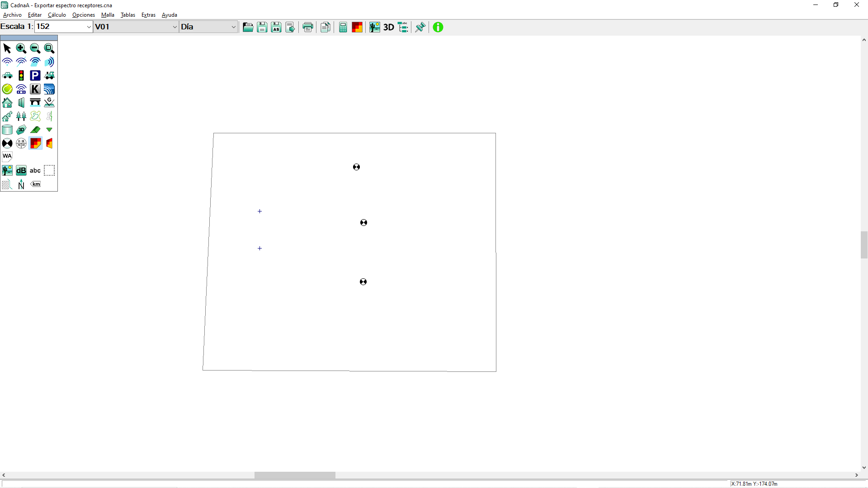The height and width of the screenshot is (488, 868).
Task: Expand the V01 variant dropdown
Action: click(175, 27)
